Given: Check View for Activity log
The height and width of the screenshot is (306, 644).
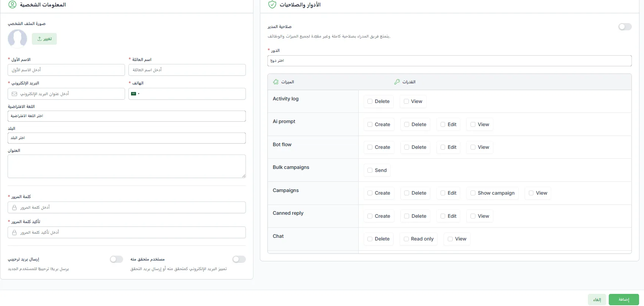Looking at the screenshot, I should point(406,101).
